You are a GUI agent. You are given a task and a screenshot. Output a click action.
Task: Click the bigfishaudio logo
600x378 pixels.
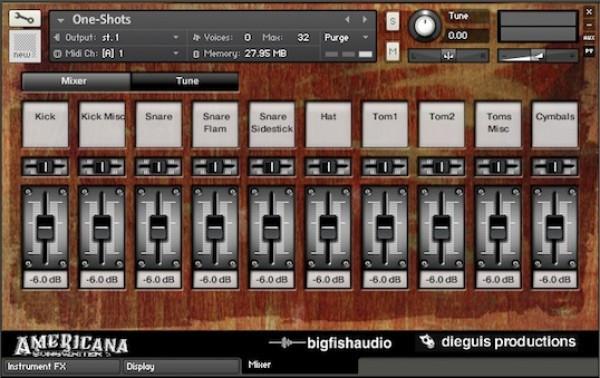(331, 343)
